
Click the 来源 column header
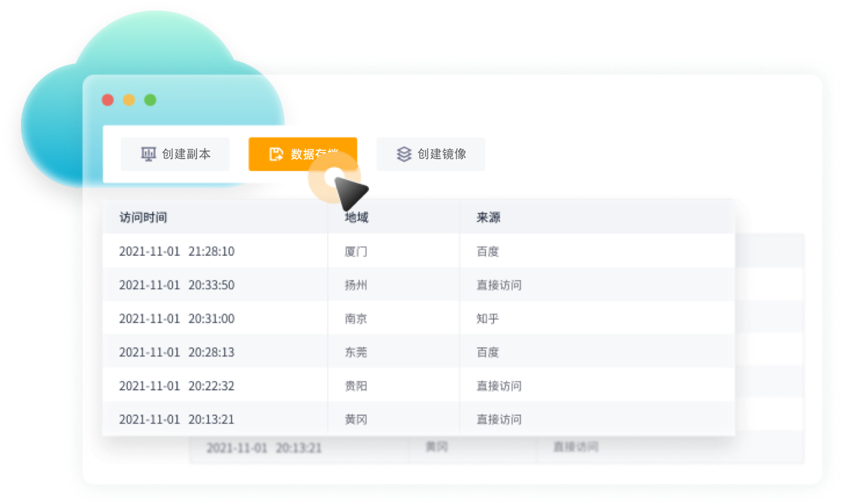[488, 217]
